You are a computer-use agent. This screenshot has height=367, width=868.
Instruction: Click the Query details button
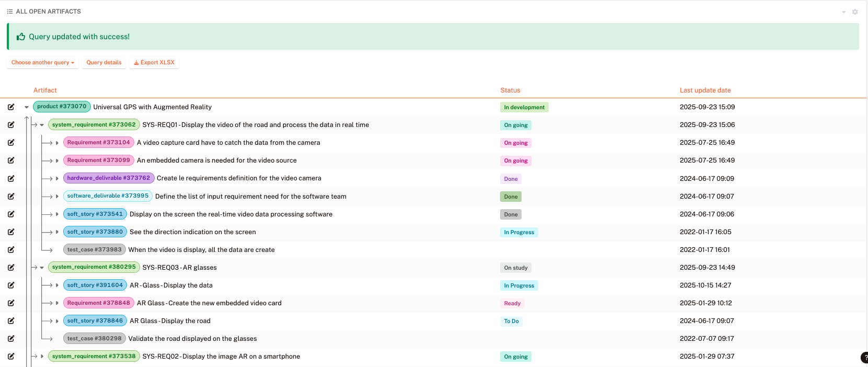(104, 63)
